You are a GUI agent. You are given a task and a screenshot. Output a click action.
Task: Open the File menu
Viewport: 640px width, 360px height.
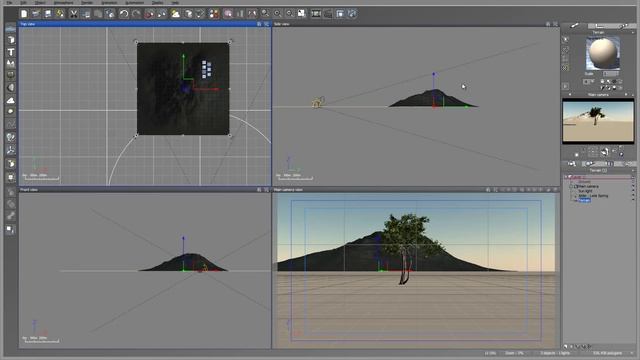point(9,2)
